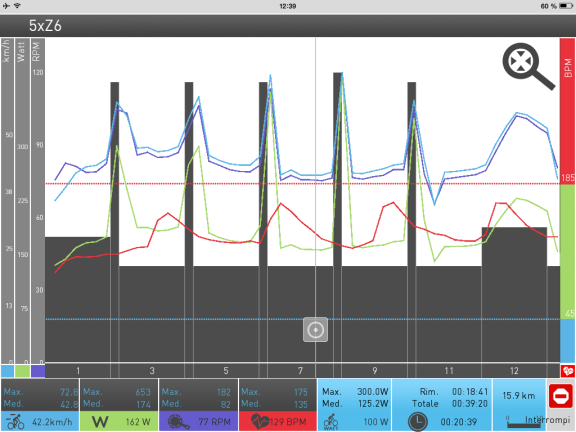Viewport: 576px width, 432px height.
Task: Select workout segment 12 on the timeline
Action: click(x=514, y=371)
